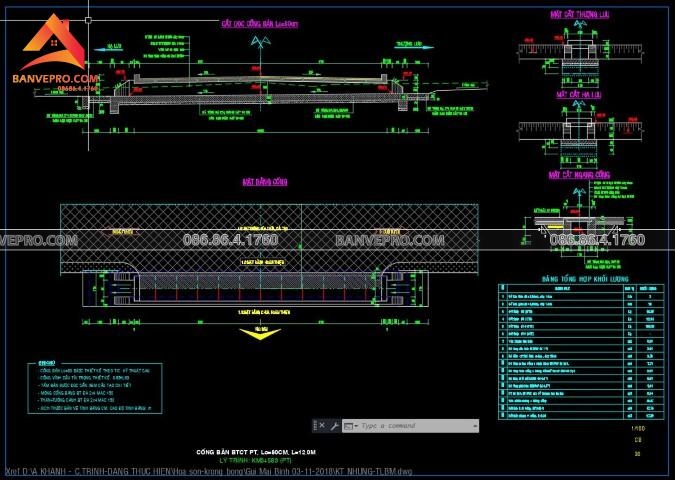Grab the command line drag handle
This screenshot has width=675, height=480.
[315, 426]
